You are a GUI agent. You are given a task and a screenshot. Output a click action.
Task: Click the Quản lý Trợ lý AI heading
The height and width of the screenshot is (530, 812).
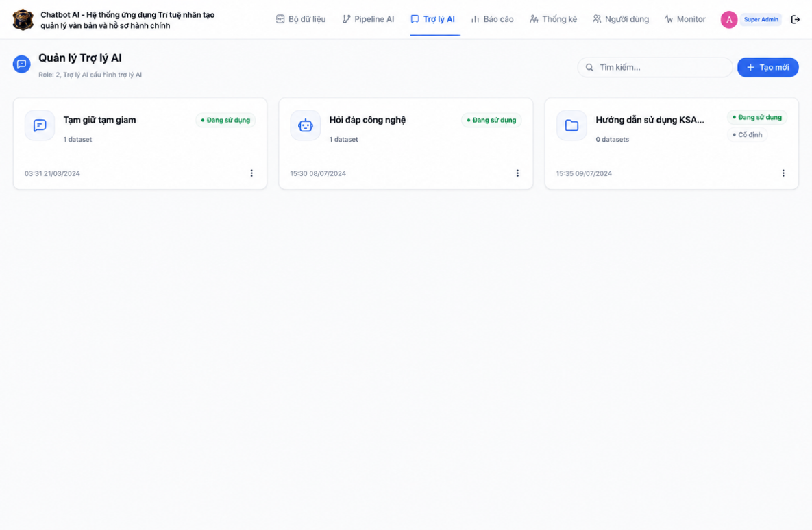coord(79,58)
